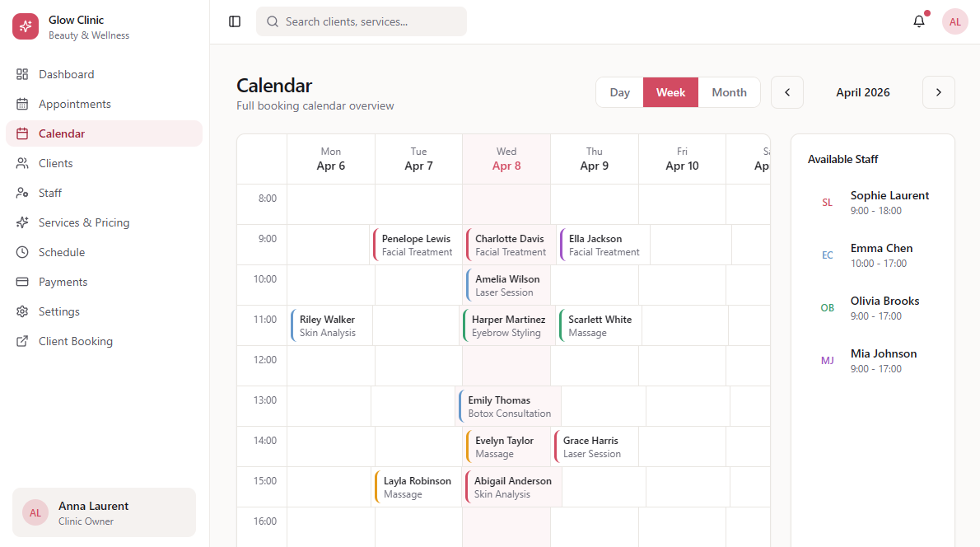Toggle the sidebar panel icon

pos(235,21)
